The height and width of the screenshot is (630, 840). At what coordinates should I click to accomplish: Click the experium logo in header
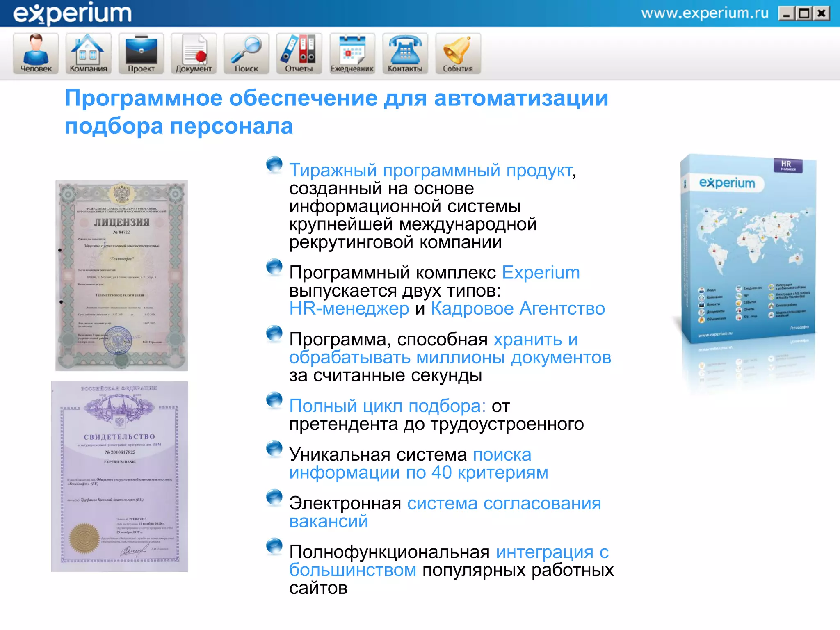[73, 14]
